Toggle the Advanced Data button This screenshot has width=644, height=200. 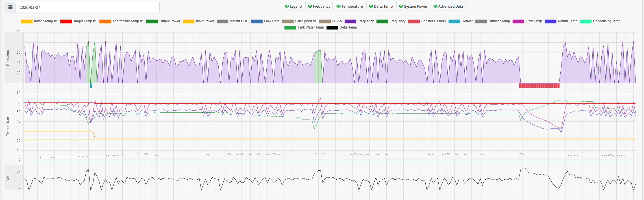click(448, 6)
